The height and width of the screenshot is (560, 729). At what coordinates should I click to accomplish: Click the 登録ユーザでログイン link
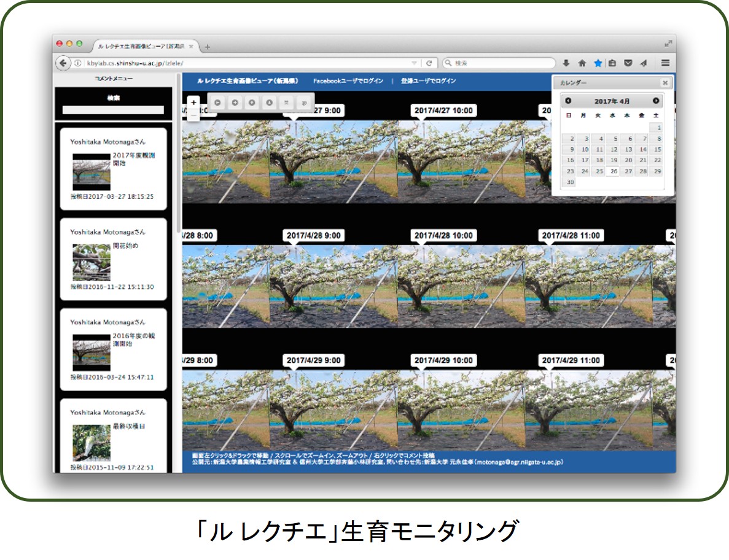(428, 81)
